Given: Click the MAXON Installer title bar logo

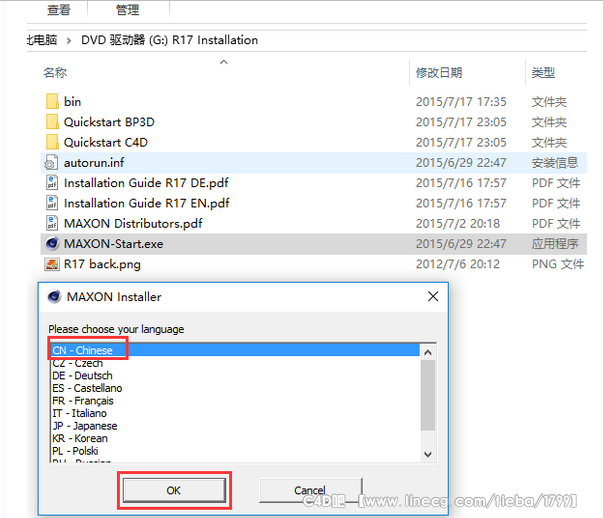Looking at the screenshot, I should pyautogui.click(x=54, y=296).
